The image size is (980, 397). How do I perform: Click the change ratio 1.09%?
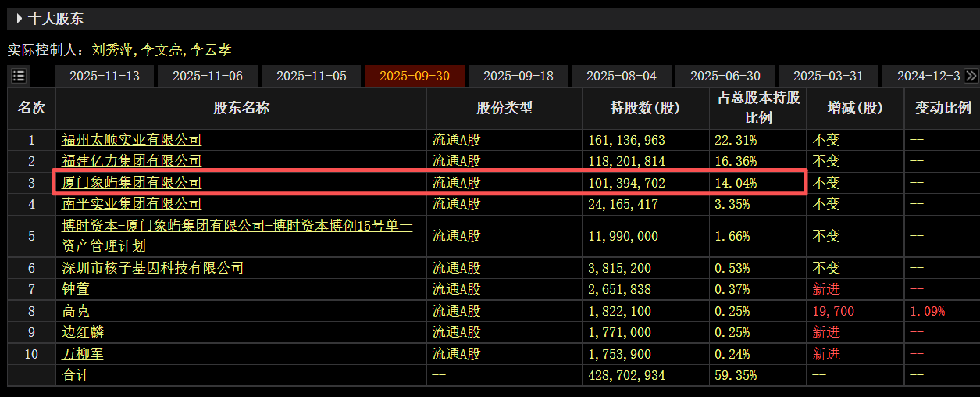(928, 311)
